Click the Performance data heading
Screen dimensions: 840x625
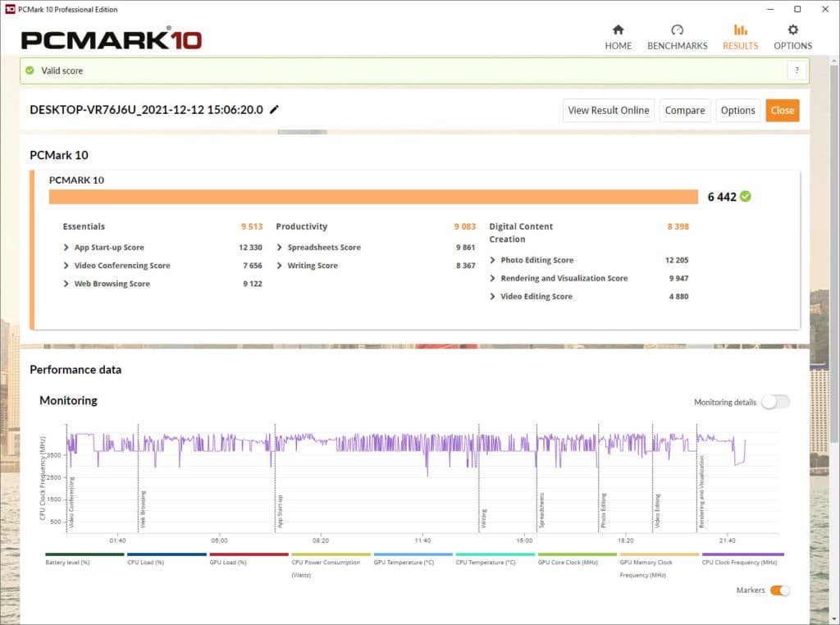[75, 370]
